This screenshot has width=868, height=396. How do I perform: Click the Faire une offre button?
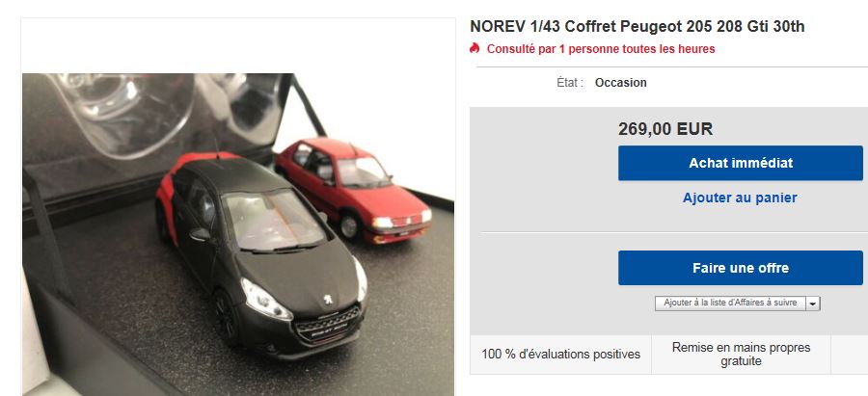[x=740, y=268]
